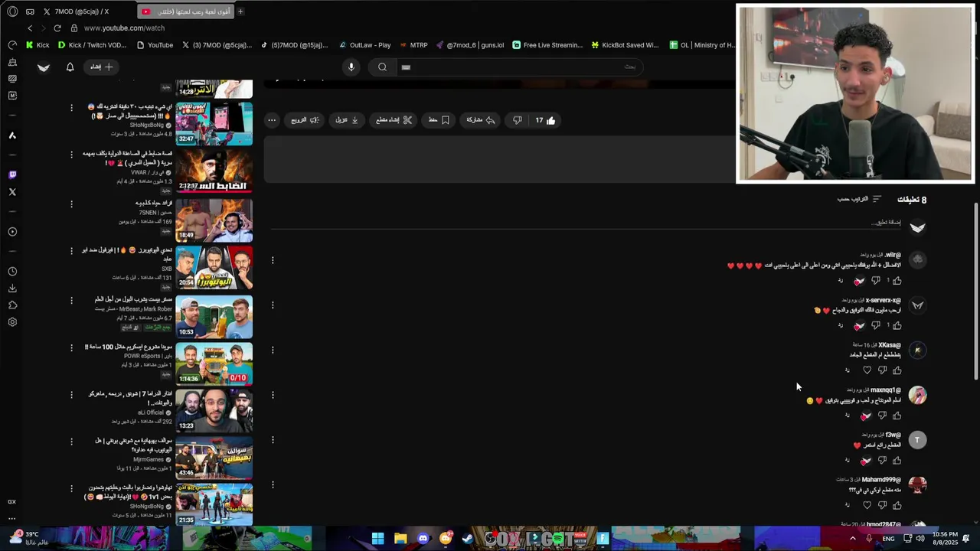Open options menu for 13:23 video
The height and width of the screenshot is (551, 980).
(72, 395)
